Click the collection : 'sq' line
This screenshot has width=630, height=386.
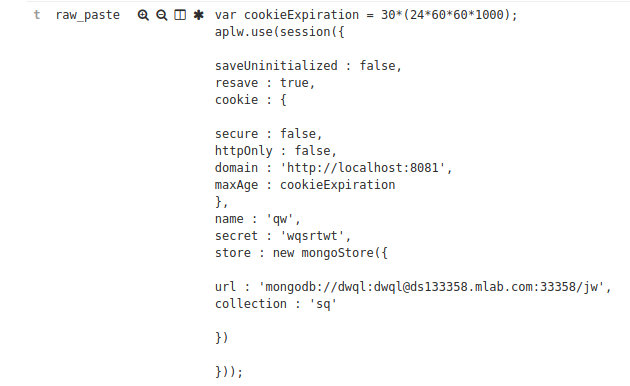coord(276,304)
